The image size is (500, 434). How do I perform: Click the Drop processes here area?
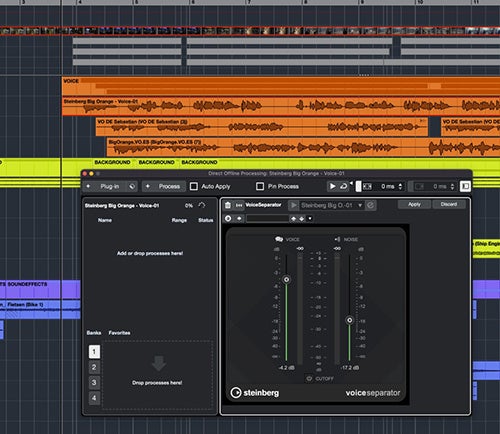click(157, 375)
